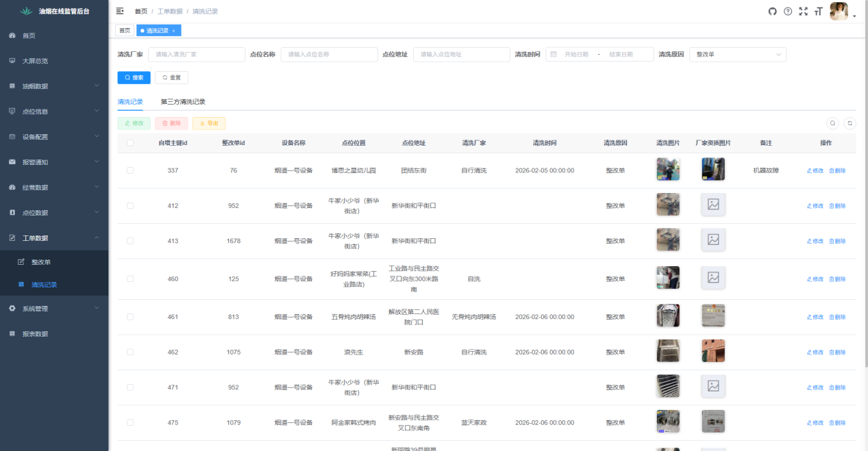
Task: Toggle fullscreen icon in the header
Action: (x=804, y=11)
